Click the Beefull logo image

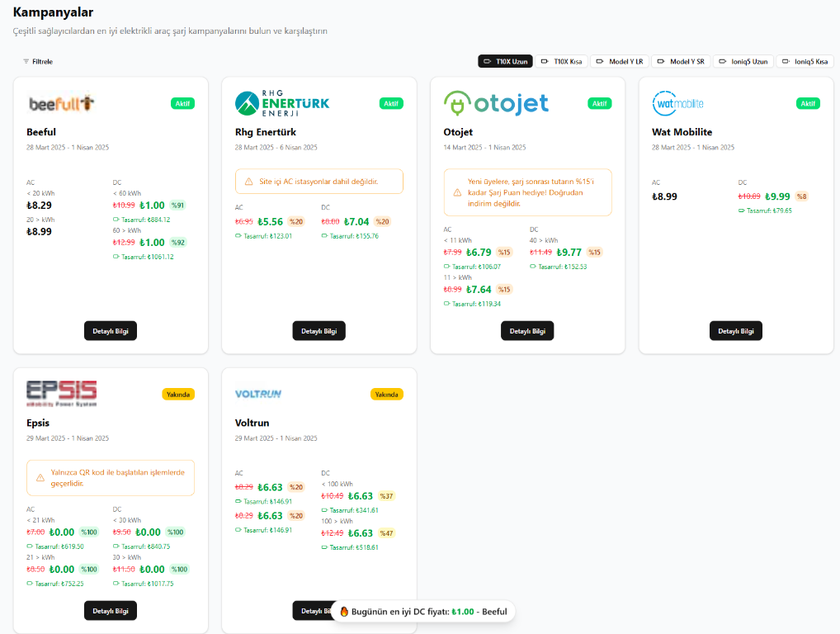(x=63, y=103)
